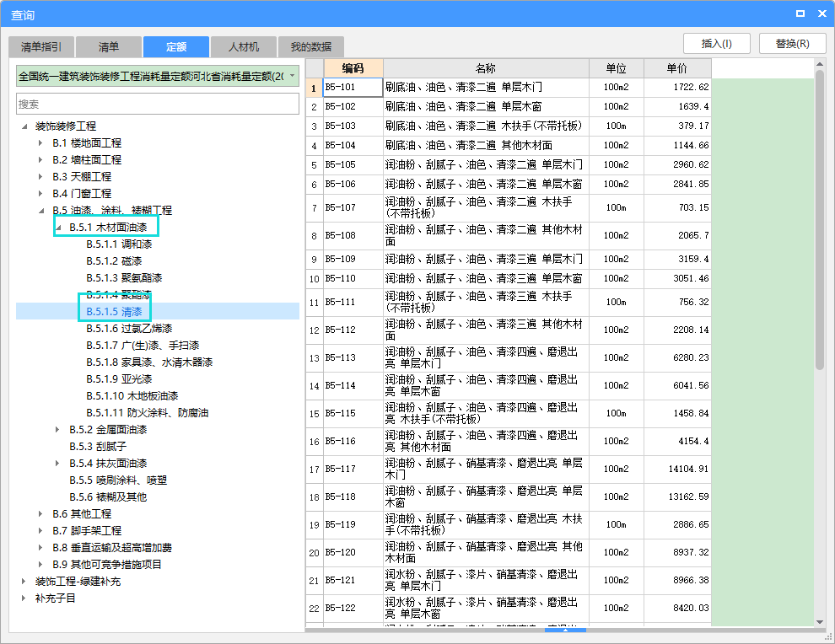Expand the B.4 门窗工程 node
The image size is (835, 644).
point(40,194)
